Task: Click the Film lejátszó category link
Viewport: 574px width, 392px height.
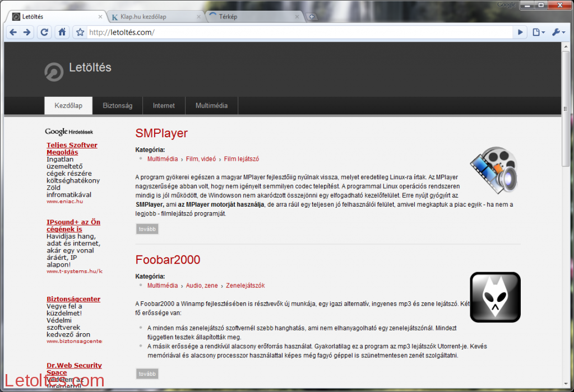Action: [x=241, y=159]
